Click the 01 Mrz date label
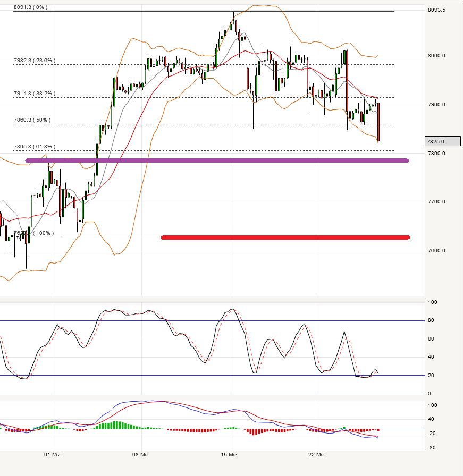The image size is (463, 476). coord(52,455)
